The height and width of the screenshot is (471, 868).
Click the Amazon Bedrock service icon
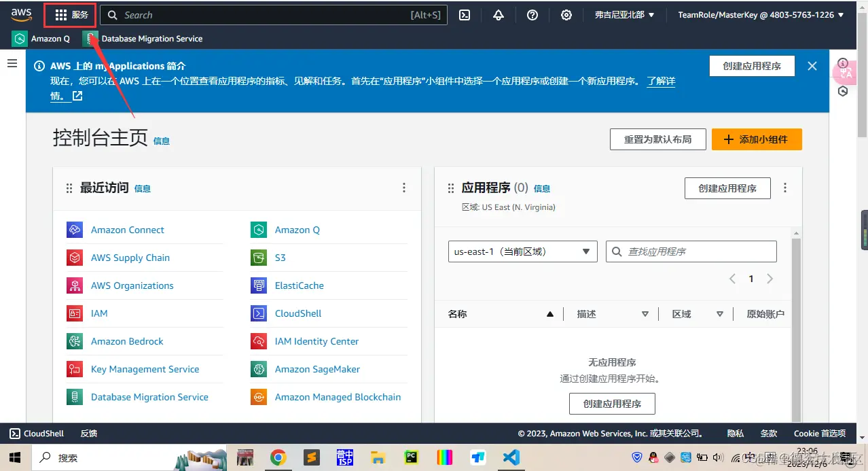coord(75,341)
